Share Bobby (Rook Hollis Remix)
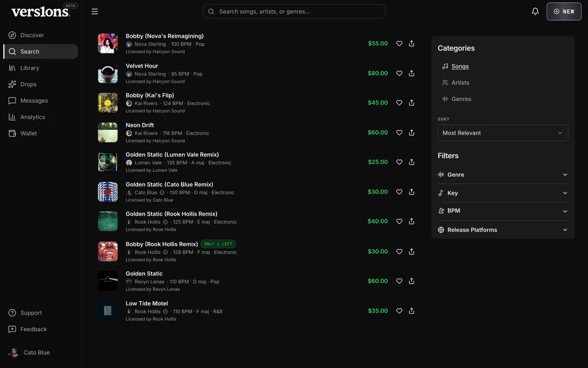 (412, 252)
